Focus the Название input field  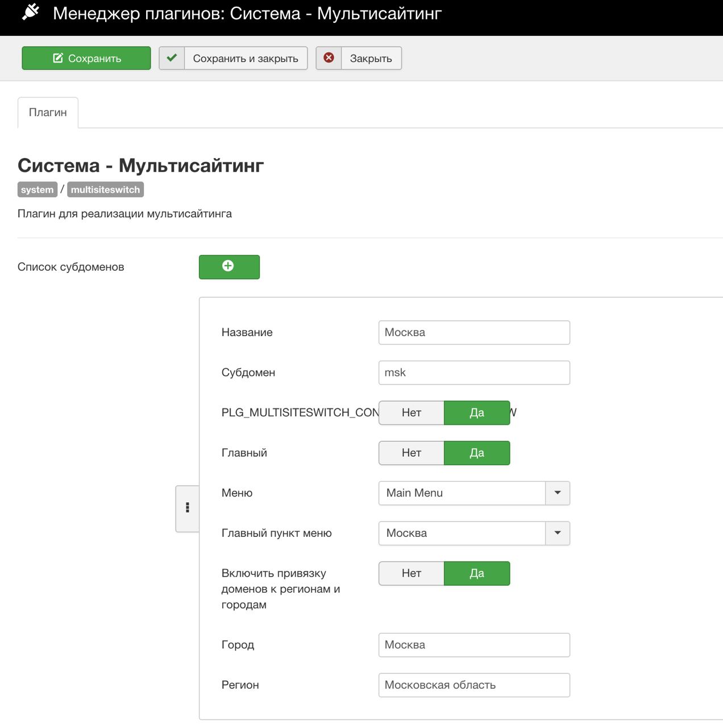tap(474, 333)
